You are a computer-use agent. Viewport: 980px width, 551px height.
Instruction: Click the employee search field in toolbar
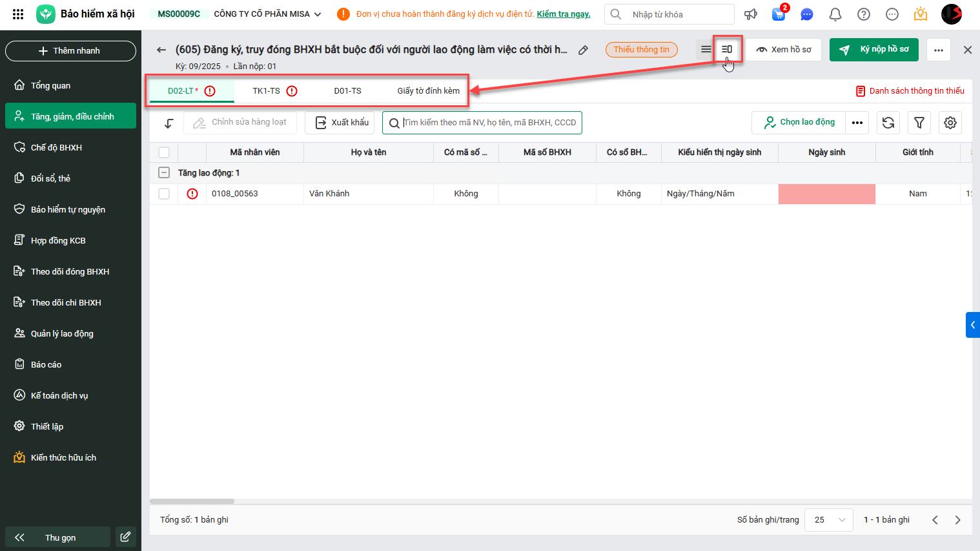[482, 123]
